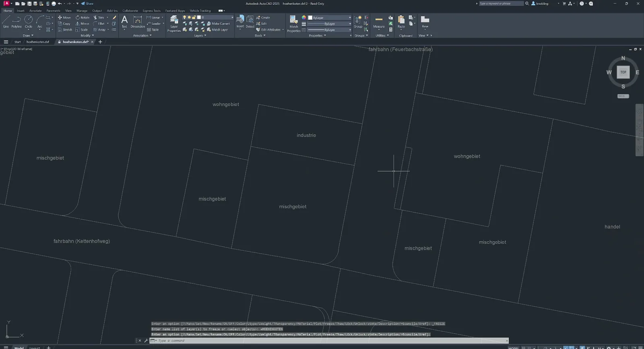The image size is (644, 349).
Task: Activate the Stretch command
Action: [x=65, y=30]
